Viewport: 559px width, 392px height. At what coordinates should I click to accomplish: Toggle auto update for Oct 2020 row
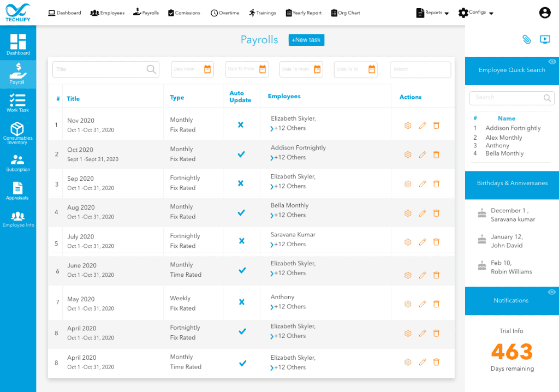point(241,154)
